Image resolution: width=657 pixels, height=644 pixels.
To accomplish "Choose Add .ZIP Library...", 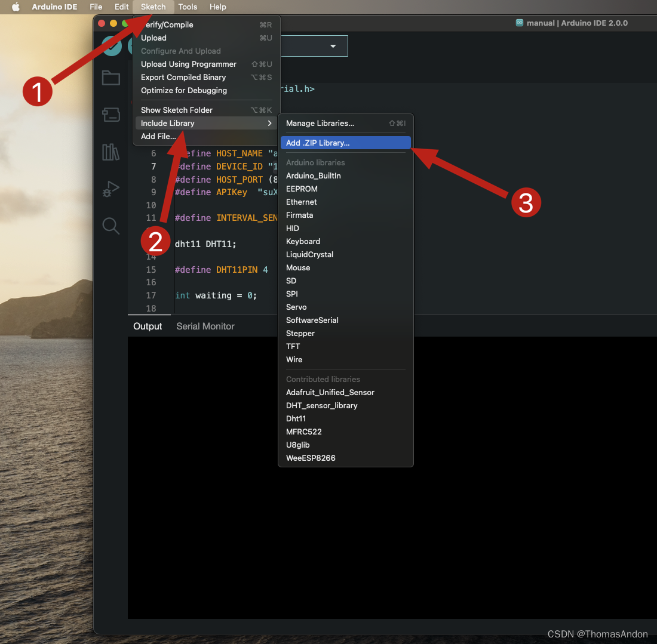I will click(346, 143).
